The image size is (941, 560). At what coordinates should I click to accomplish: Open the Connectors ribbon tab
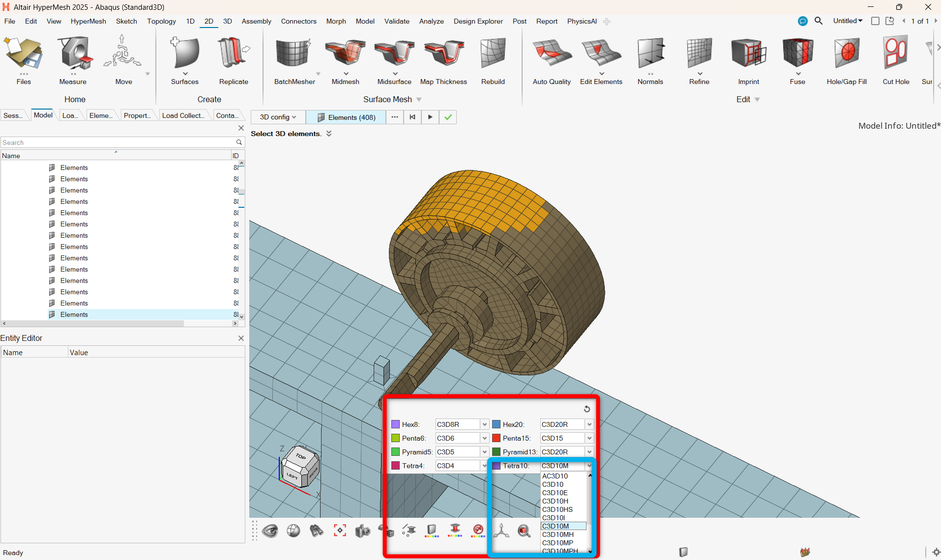[x=298, y=21]
